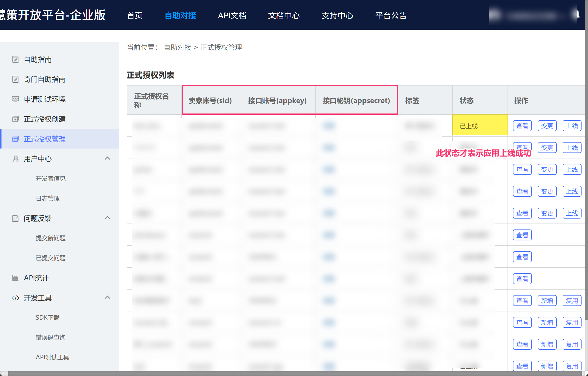The image size is (588, 376).
Task: Go to 支持中心 in top navigation
Action: coord(337,15)
